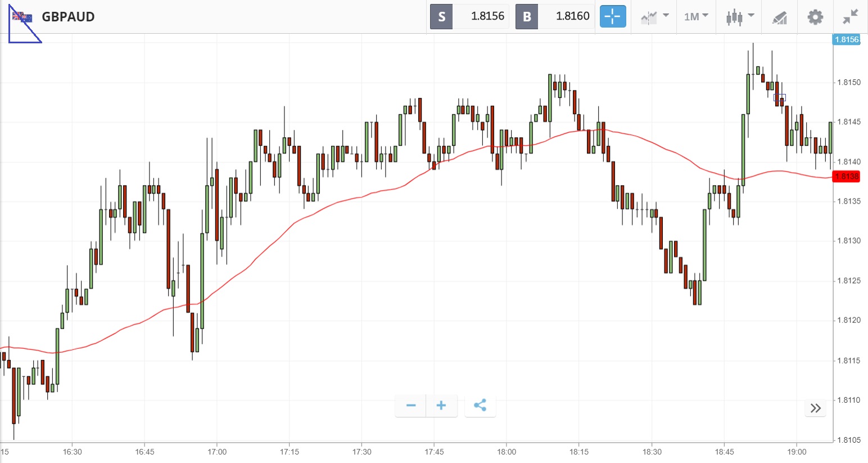
Task: Select the drawing tools pencil icon
Action: [x=779, y=17]
